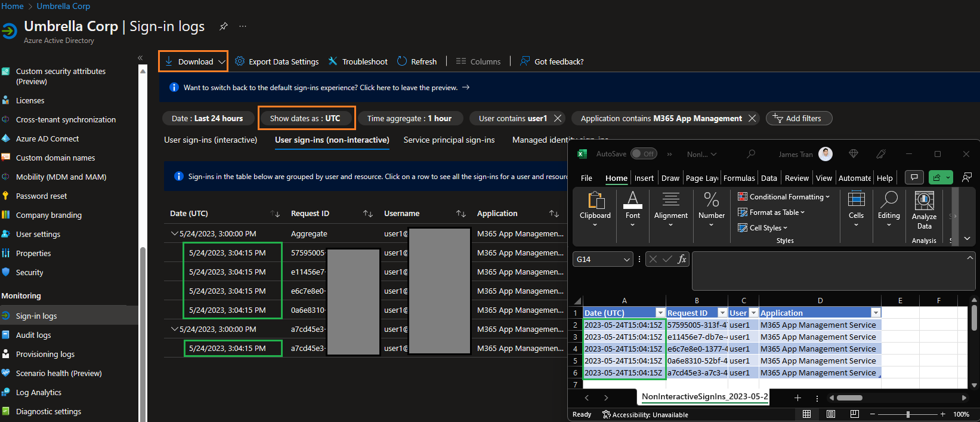Launch the Troubleshoot tool
The image size is (980, 422).
pyautogui.click(x=357, y=61)
